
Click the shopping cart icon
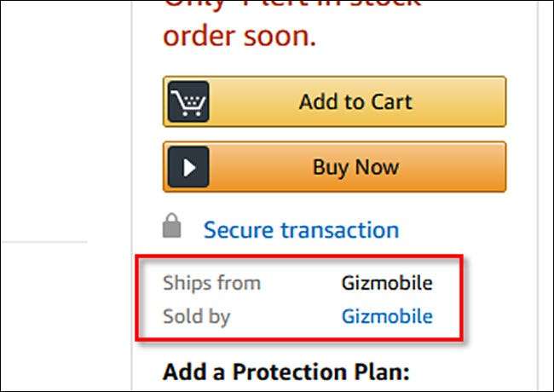click(x=188, y=102)
